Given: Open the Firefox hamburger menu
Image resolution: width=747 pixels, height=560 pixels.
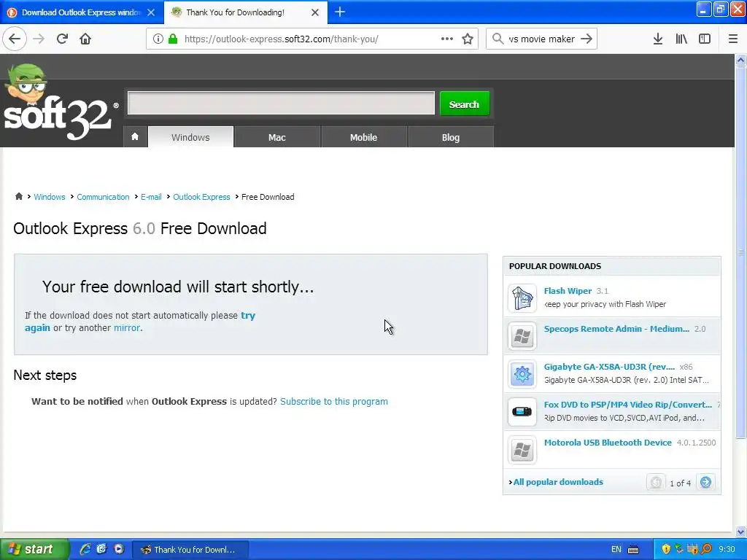Looking at the screenshot, I should 732,39.
